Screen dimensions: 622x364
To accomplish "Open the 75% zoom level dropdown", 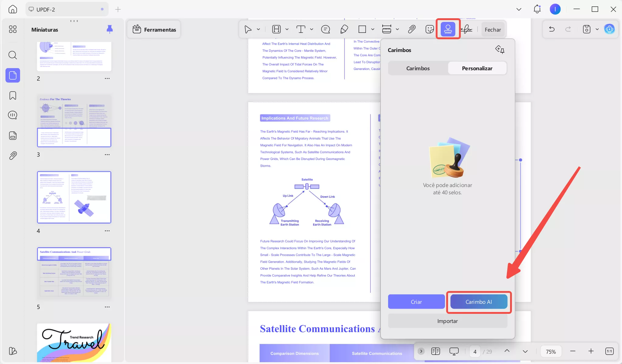I will click(551, 352).
